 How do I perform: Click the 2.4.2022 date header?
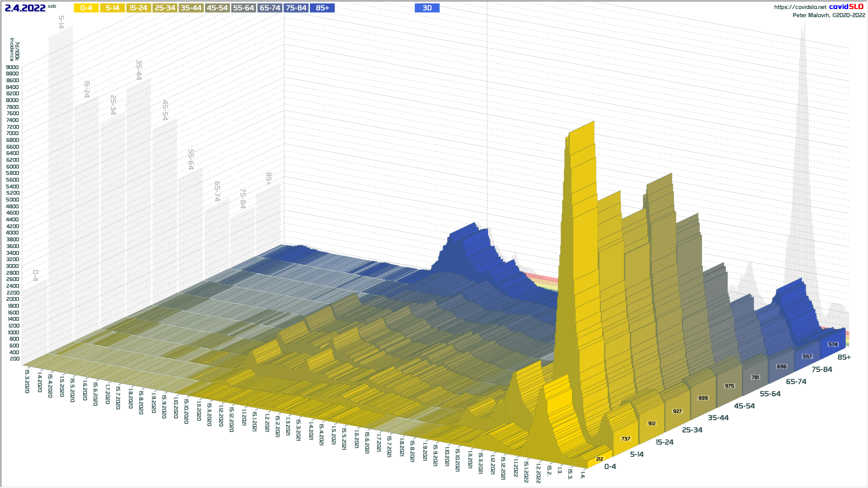(25, 8)
